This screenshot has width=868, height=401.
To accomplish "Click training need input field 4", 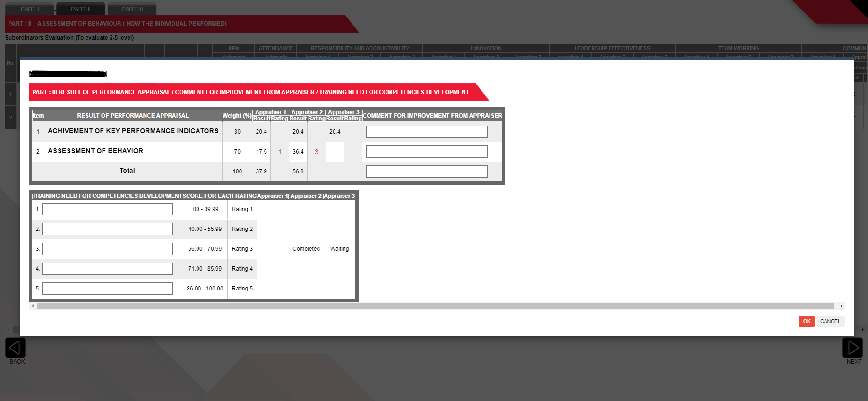I will coord(107,269).
